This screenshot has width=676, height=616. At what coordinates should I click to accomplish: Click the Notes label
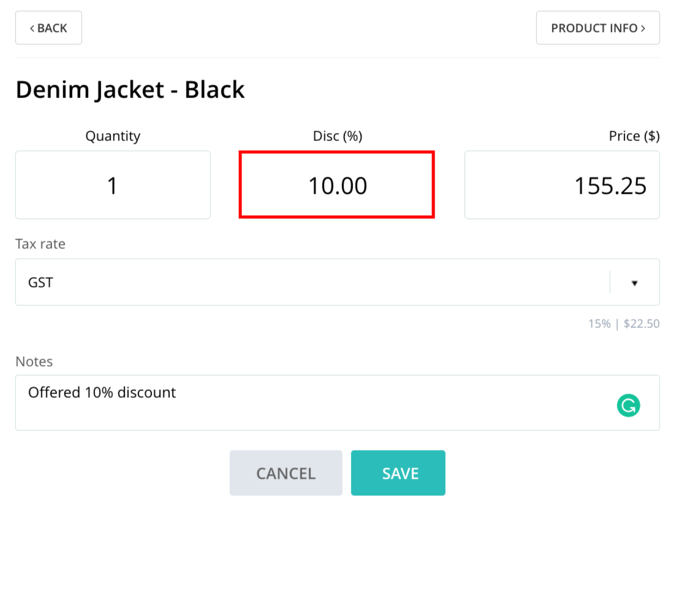34,361
